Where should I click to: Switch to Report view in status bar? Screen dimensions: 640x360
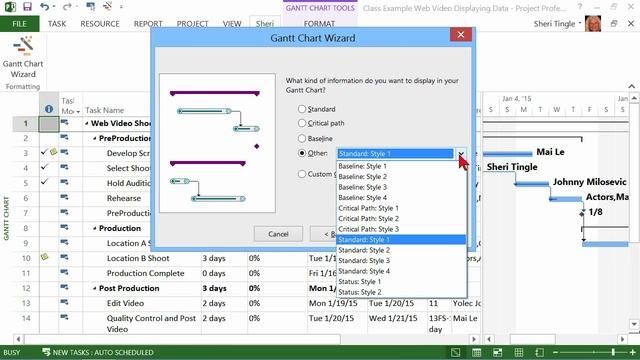point(540,352)
